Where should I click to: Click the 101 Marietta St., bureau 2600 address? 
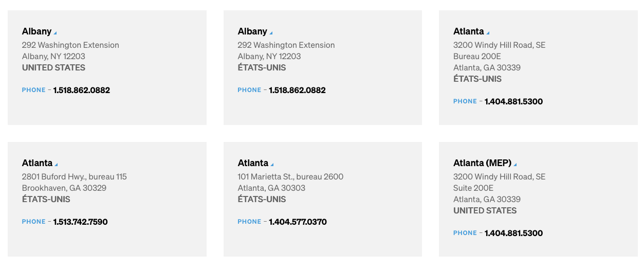[290, 176]
